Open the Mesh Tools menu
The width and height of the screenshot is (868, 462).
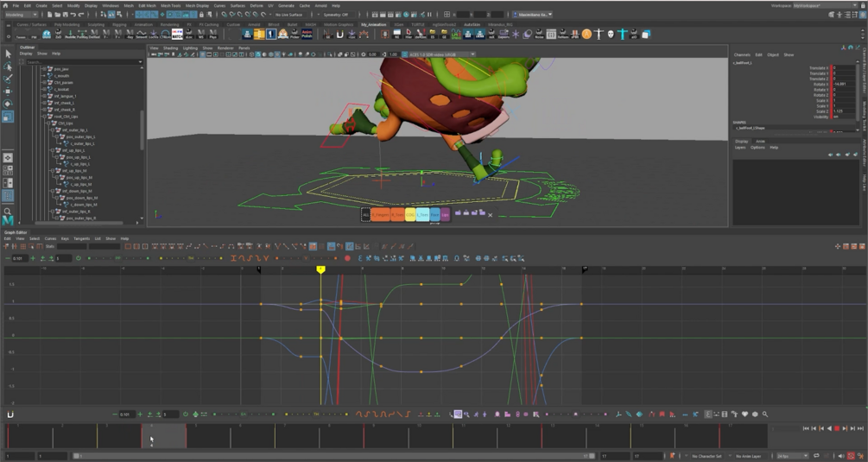170,5
